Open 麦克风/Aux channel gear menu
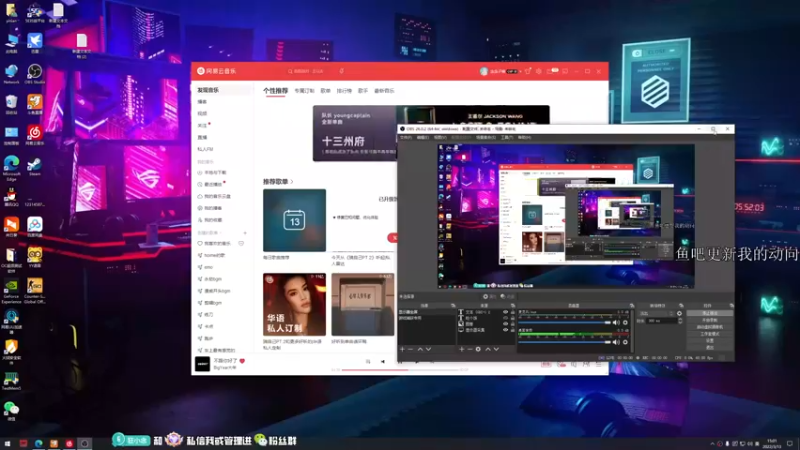Image resolution: width=800 pixels, height=450 pixels. (x=625, y=322)
